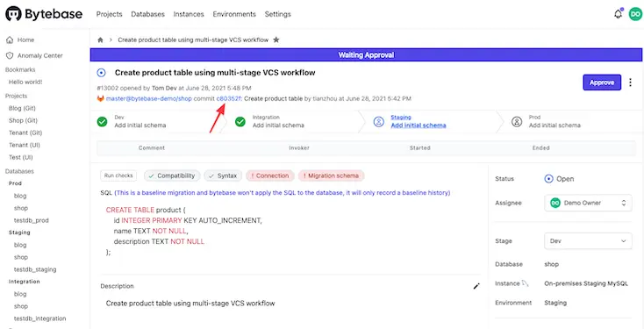Open Anomaly Center in sidebar
This screenshot has width=644, height=329.
click(39, 55)
